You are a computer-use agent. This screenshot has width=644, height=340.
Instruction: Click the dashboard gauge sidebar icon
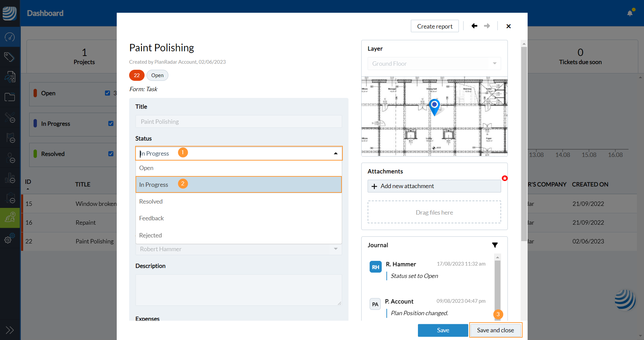tap(10, 37)
